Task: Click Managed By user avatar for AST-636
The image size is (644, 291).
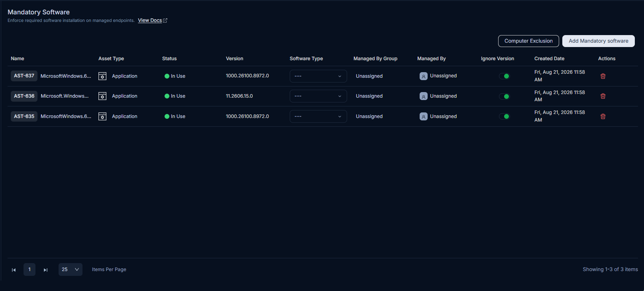Action: pos(424,96)
